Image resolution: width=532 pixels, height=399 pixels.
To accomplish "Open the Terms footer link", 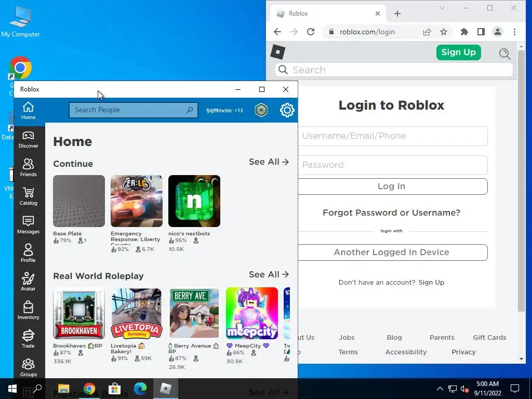I will [348, 352].
